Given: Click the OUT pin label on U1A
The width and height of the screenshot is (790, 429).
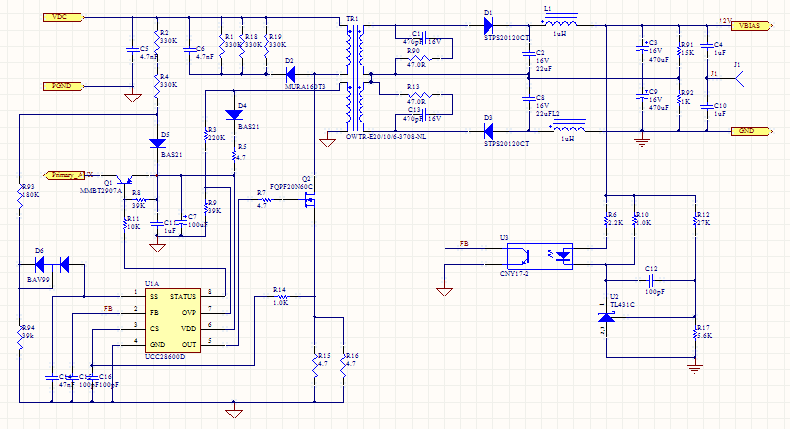Looking at the screenshot, I should (x=189, y=345).
